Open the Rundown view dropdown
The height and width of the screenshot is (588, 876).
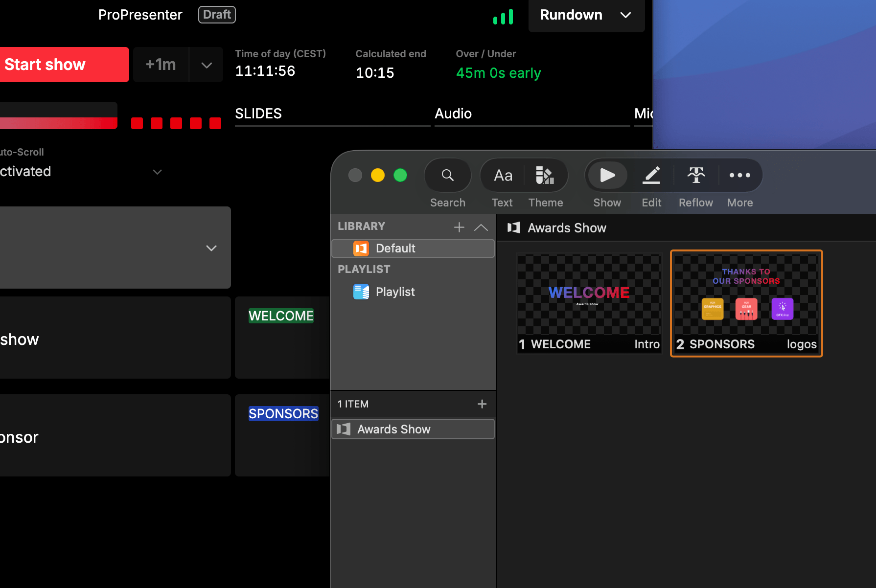586,15
